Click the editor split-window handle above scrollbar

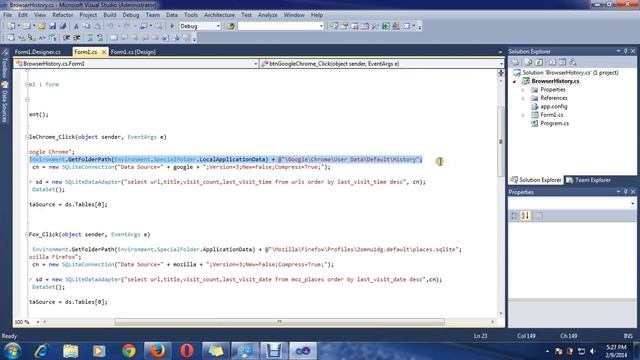[501, 73]
